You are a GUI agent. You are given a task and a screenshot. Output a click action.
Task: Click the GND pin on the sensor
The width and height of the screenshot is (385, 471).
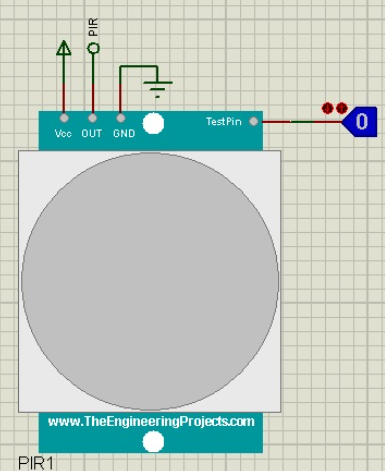[121, 118]
